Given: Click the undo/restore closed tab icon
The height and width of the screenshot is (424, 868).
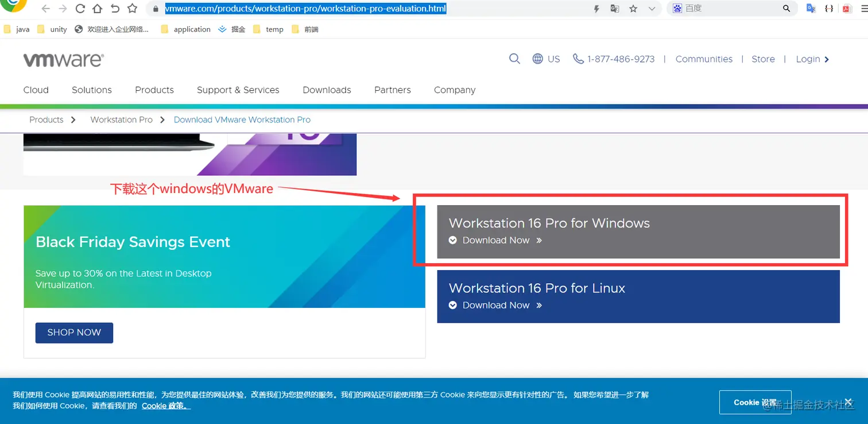Looking at the screenshot, I should pos(115,9).
